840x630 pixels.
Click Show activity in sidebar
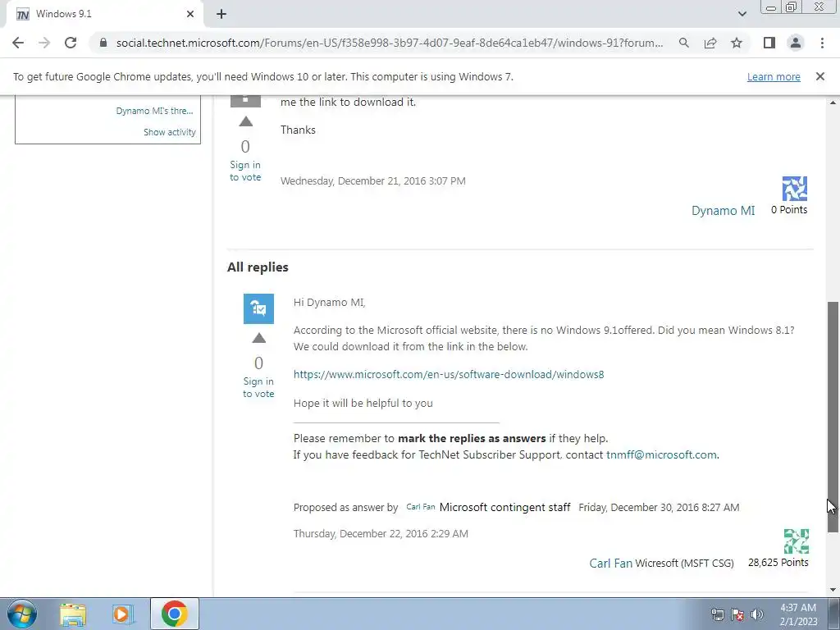click(x=169, y=132)
